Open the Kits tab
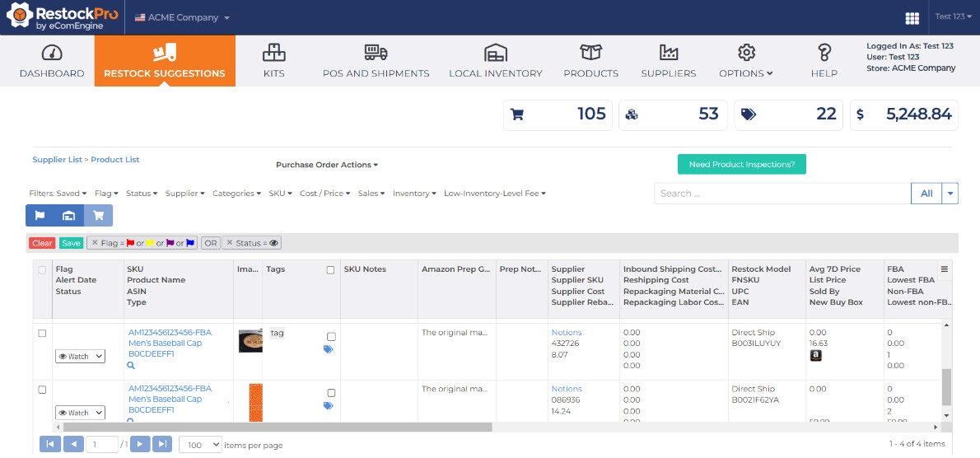Image resolution: width=980 pixels, height=458 pixels. [x=273, y=61]
